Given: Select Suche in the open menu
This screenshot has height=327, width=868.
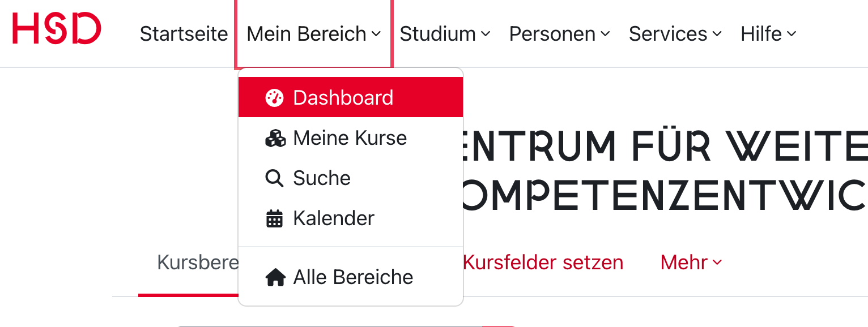Looking at the screenshot, I should [322, 178].
